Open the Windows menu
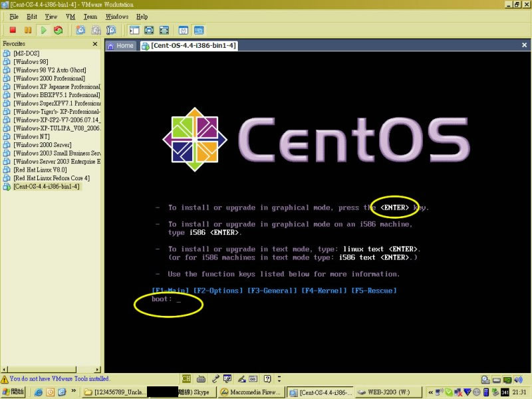The height and width of the screenshot is (399, 532). coord(117,16)
